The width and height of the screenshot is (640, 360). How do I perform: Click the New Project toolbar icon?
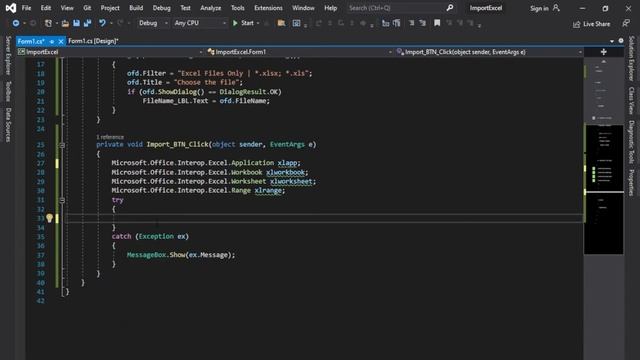pos(48,23)
